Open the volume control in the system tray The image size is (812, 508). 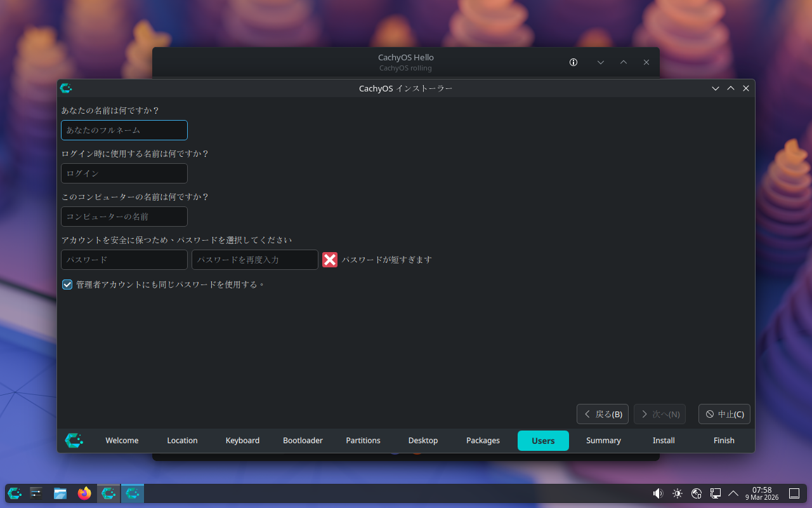click(x=658, y=493)
